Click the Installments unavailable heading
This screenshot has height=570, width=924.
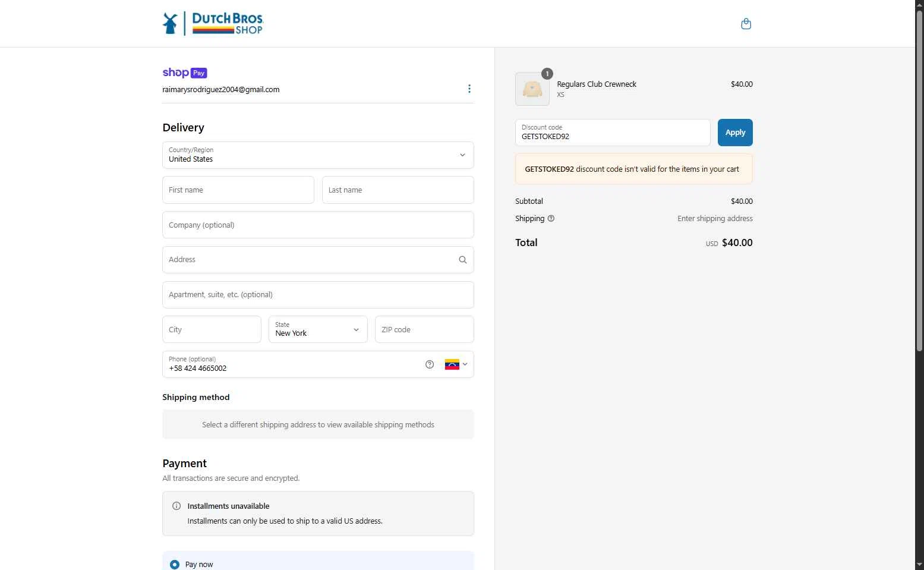pos(228,506)
